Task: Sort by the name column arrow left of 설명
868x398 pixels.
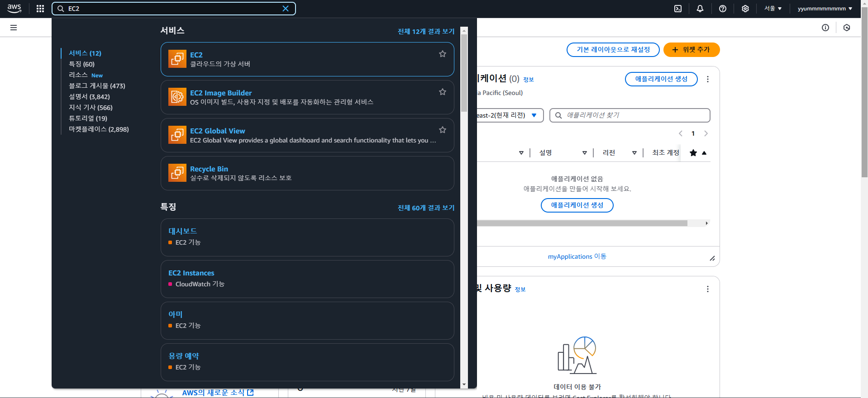Action: coord(521,153)
